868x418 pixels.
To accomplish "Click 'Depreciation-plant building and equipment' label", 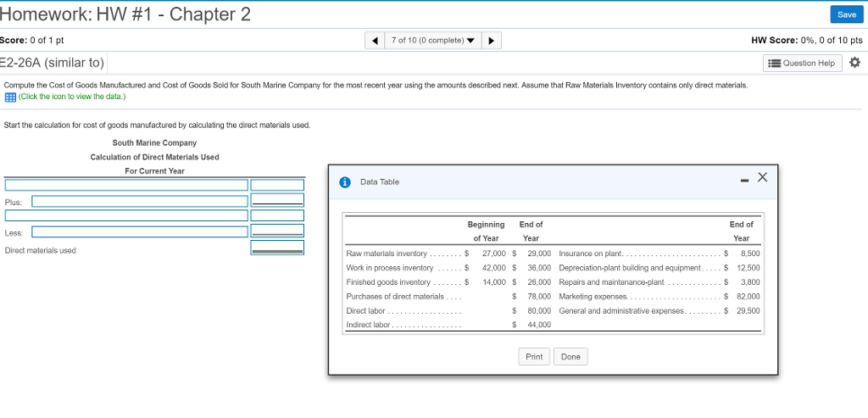I will pos(630,268).
